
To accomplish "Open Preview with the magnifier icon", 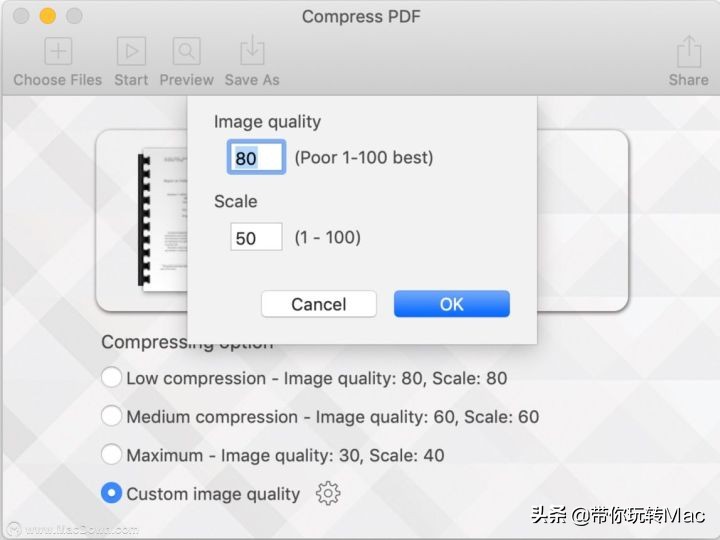I will 186,51.
